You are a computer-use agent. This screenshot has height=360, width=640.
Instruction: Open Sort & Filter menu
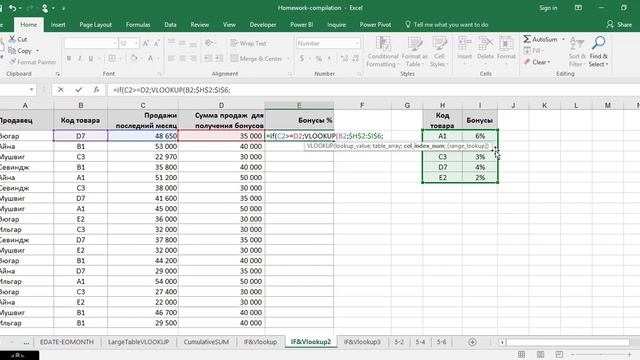point(577,52)
